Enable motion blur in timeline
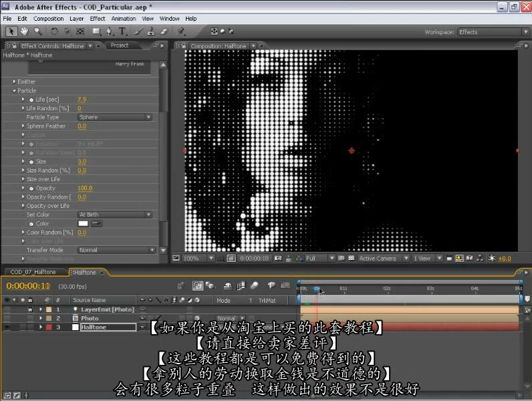Screen dimensions: 532x401 254,285
